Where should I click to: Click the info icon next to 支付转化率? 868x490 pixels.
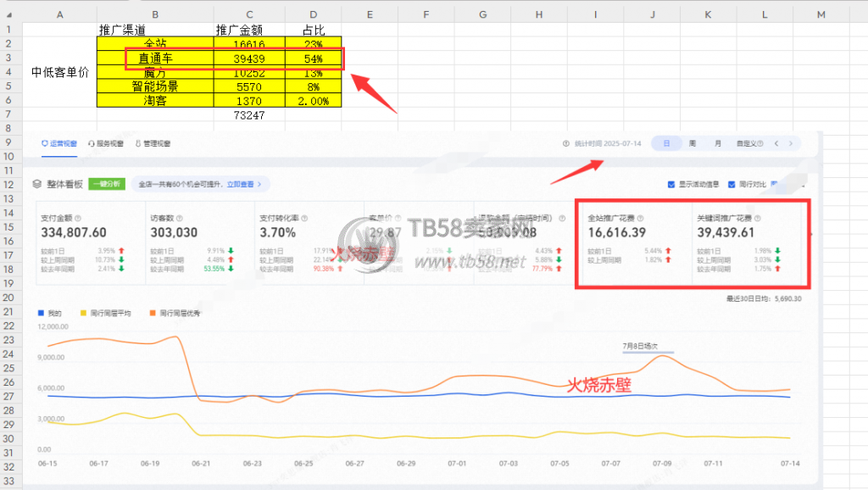point(303,218)
